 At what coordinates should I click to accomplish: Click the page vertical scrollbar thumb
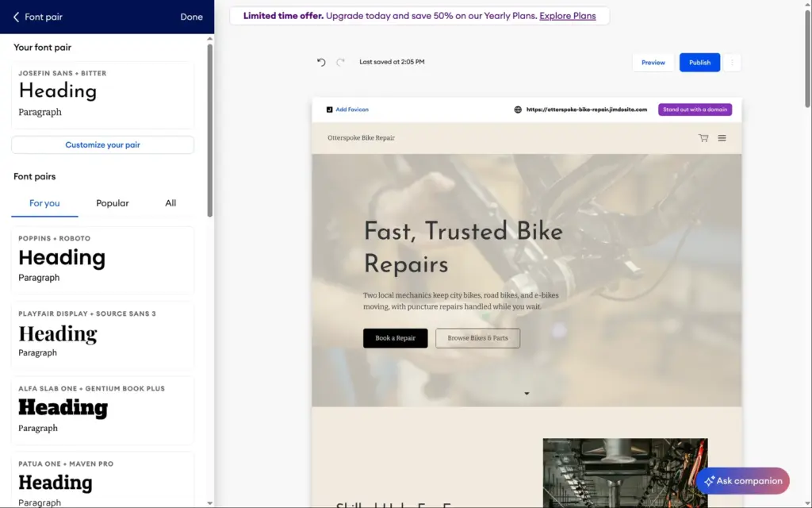pyautogui.click(x=807, y=57)
